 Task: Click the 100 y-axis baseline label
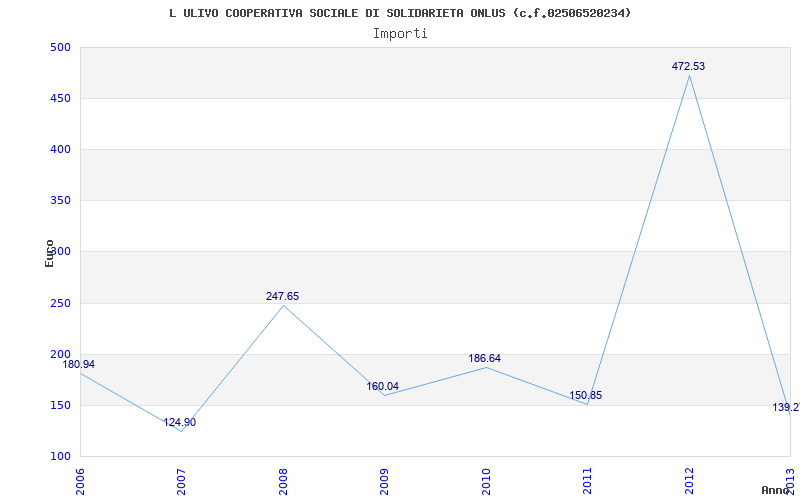(x=60, y=456)
